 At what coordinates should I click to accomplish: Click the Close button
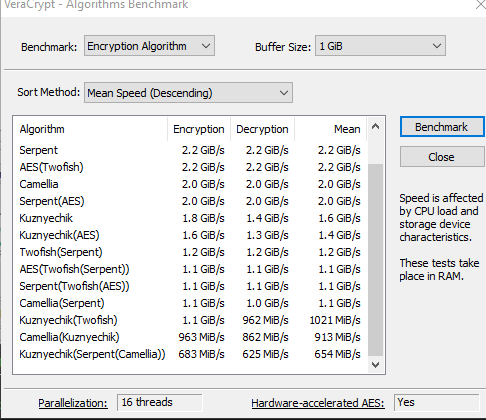(x=442, y=157)
